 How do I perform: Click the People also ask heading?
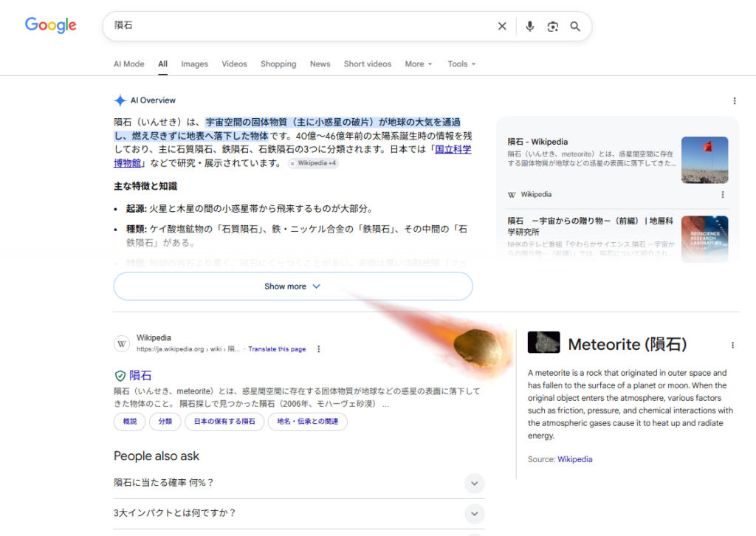[x=157, y=456]
